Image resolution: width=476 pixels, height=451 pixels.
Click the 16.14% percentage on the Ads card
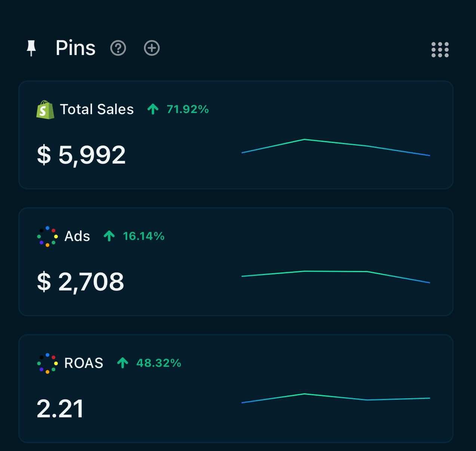[x=143, y=236]
